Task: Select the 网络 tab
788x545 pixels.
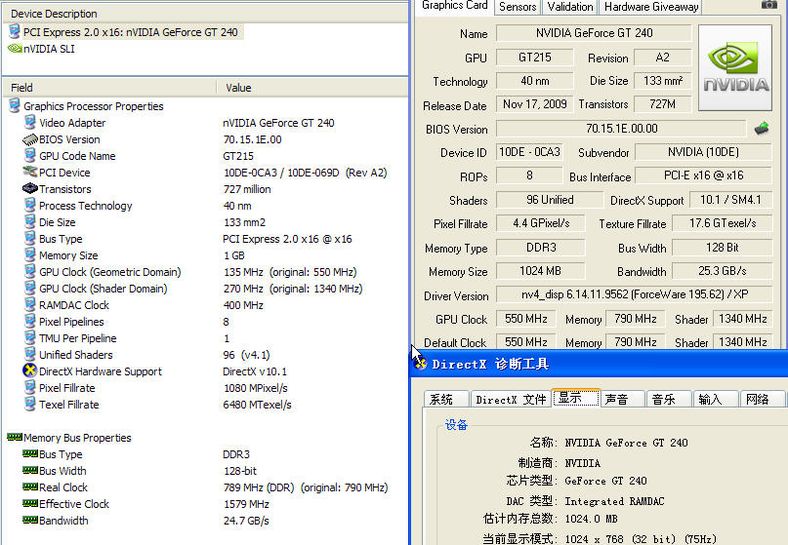Action: (762, 399)
